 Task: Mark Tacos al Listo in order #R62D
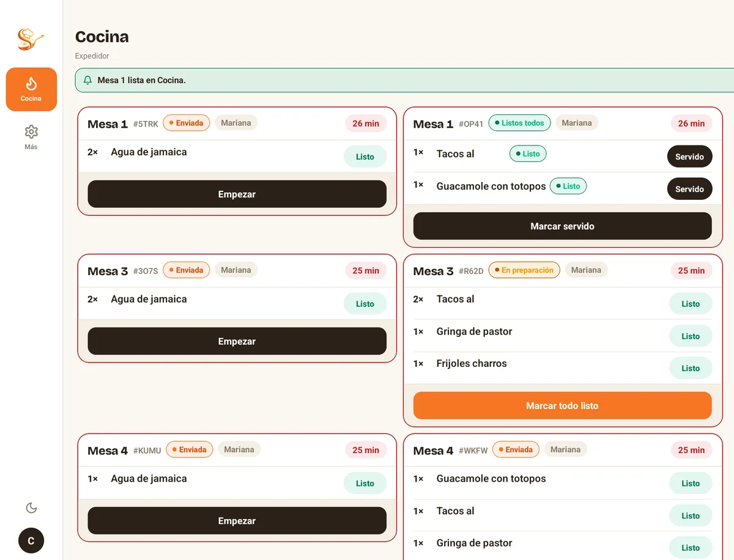click(691, 304)
